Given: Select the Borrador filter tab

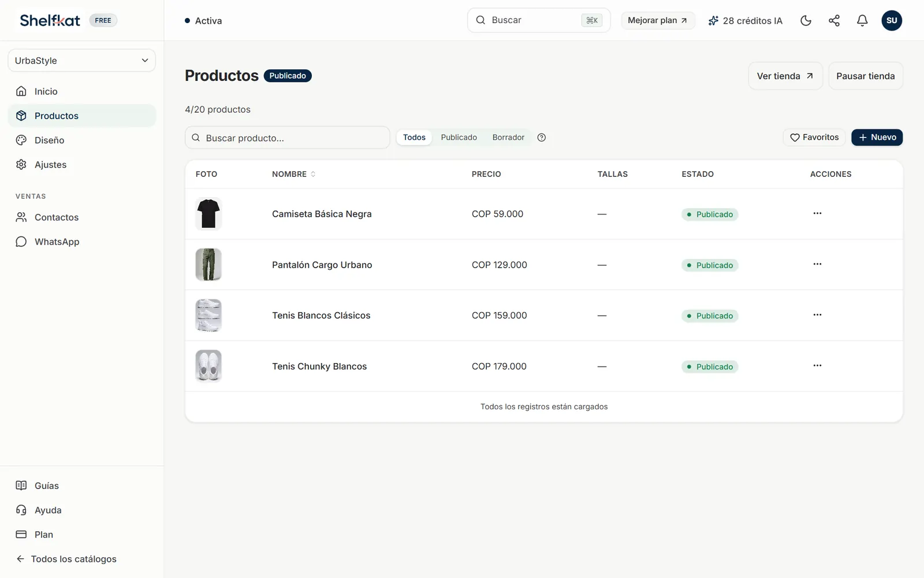Looking at the screenshot, I should pyautogui.click(x=508, y=138).
